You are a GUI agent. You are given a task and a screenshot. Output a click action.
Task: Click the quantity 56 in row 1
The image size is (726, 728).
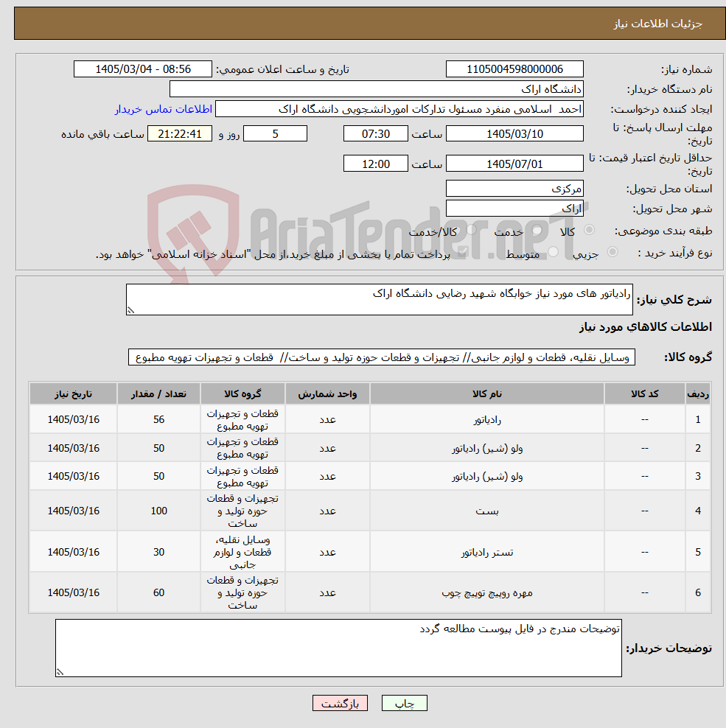pyautogui.click(x=159, y=419)
